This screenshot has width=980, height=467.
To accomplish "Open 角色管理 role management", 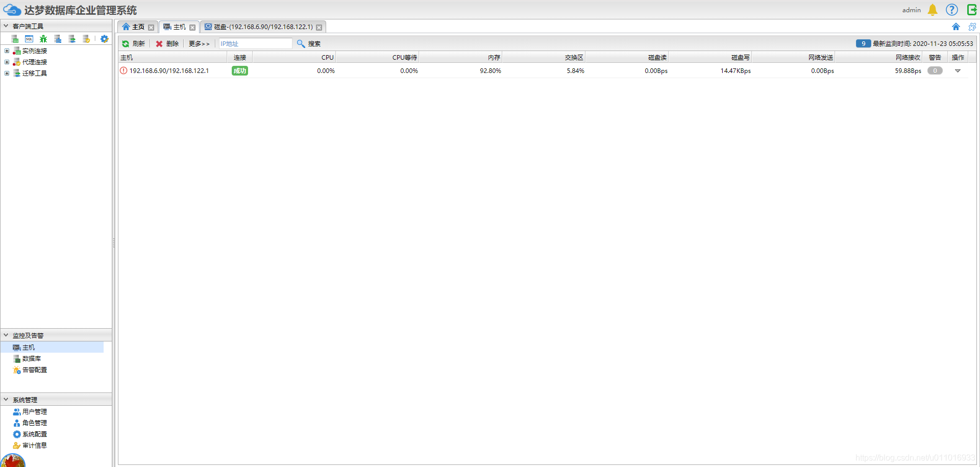I will [x=35, y=423].
